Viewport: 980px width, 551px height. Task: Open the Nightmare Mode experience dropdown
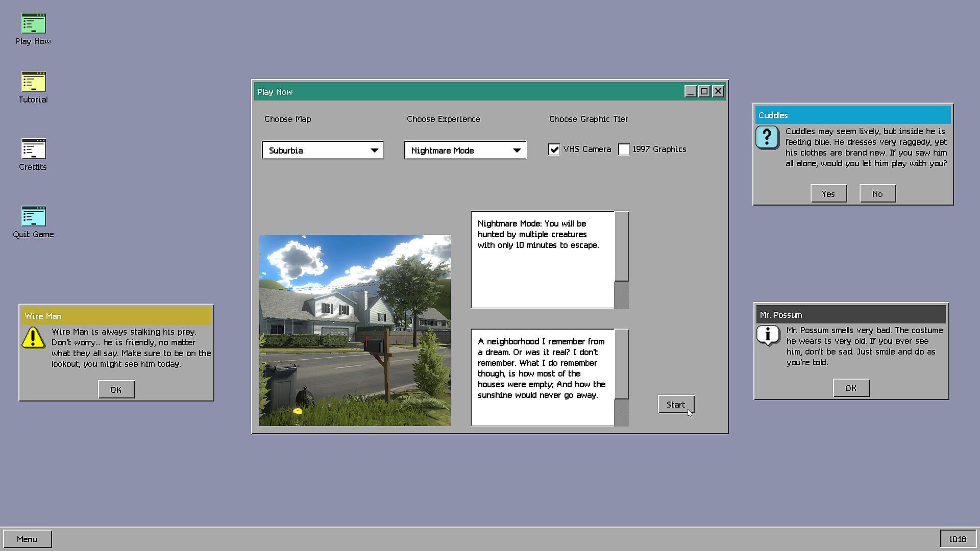coord(465,150)
